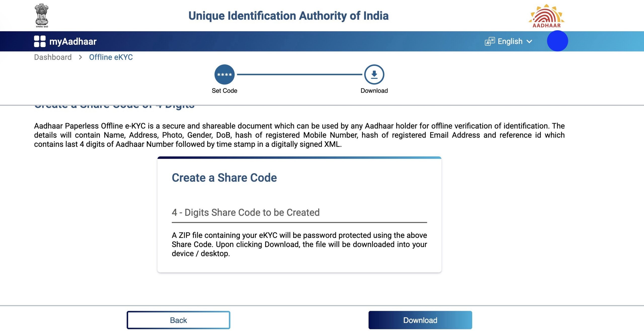Click the breadcrumb chevron separator
The height and width of the screenshot is (334, 644).
pyautogui.click(x=80, y=57)
